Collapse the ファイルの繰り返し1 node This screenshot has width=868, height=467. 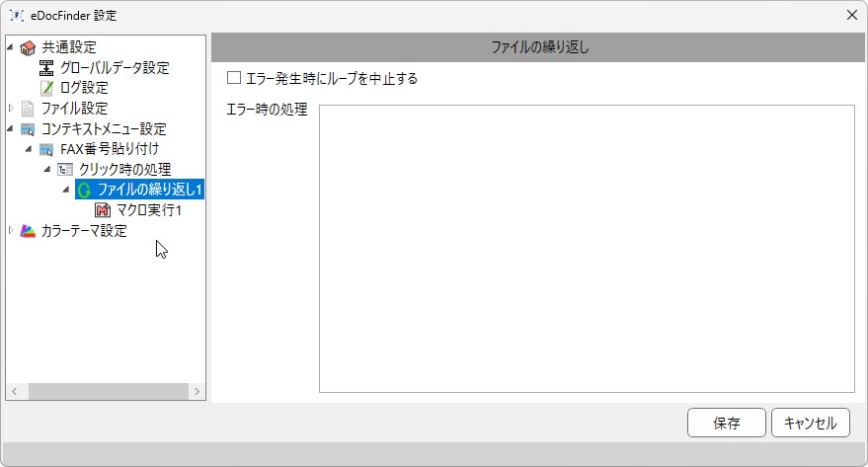(x=66, y=190)
